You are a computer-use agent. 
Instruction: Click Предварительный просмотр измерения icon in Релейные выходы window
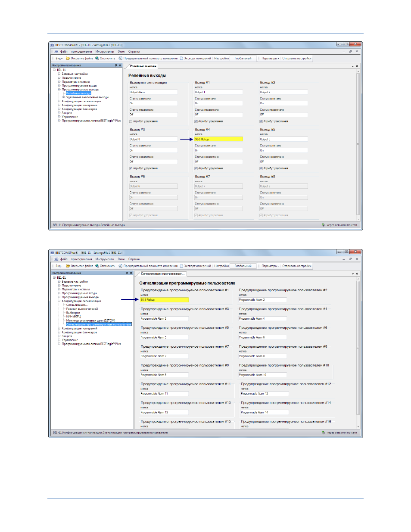[x=121, y=58]
